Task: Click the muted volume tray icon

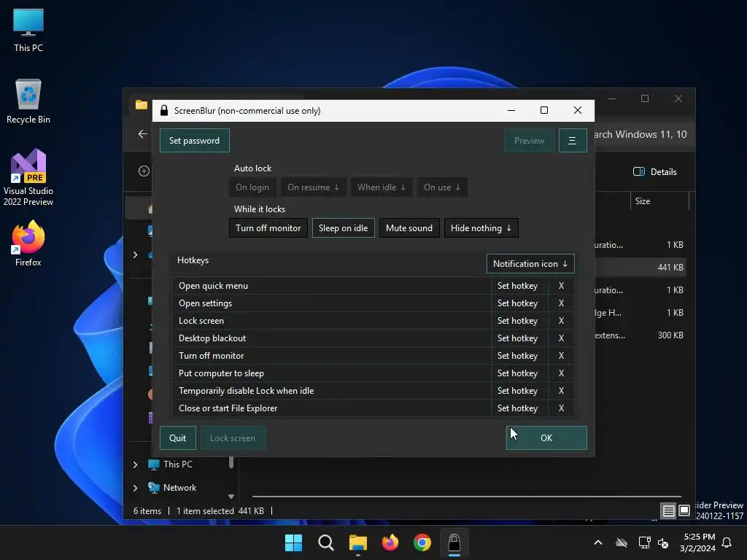Action: click(662, 542)
